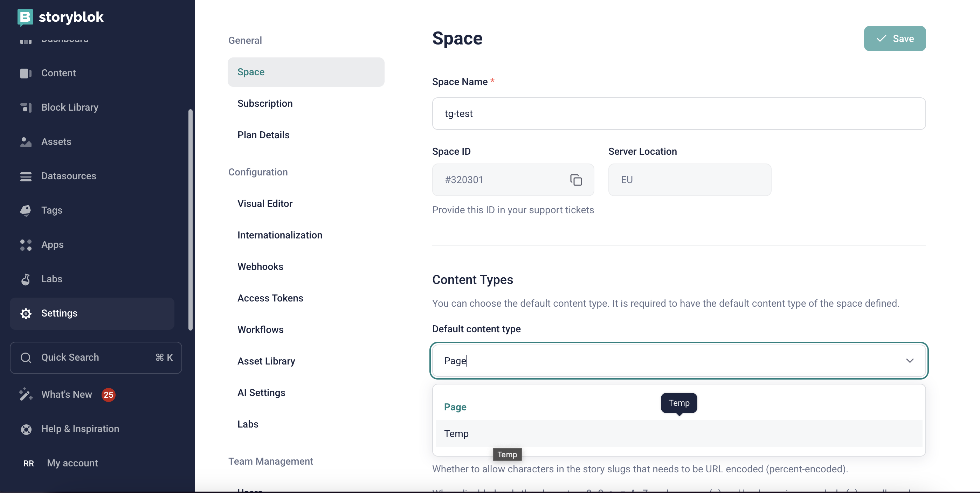
Task: Click the Quick Search field
Action: coord(96,357)
